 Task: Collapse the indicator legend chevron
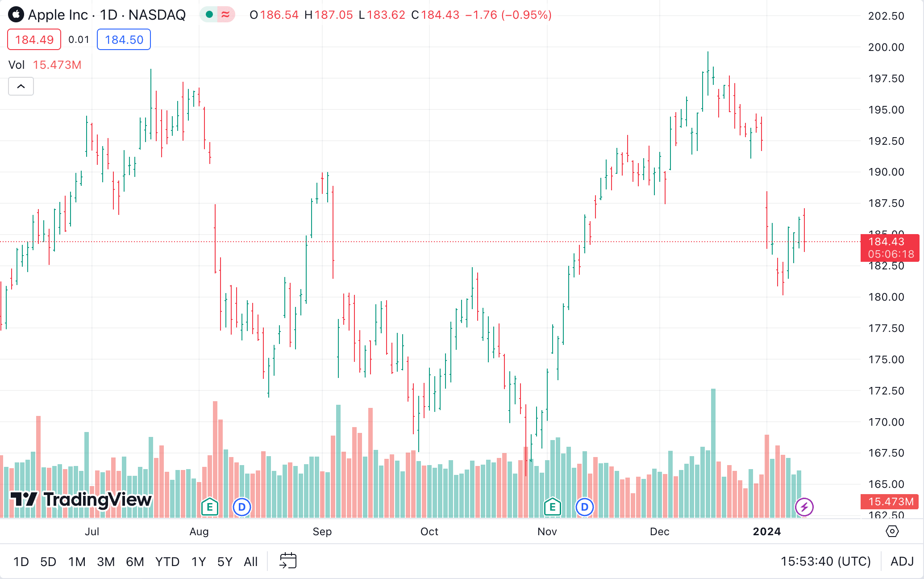point(21,86)
